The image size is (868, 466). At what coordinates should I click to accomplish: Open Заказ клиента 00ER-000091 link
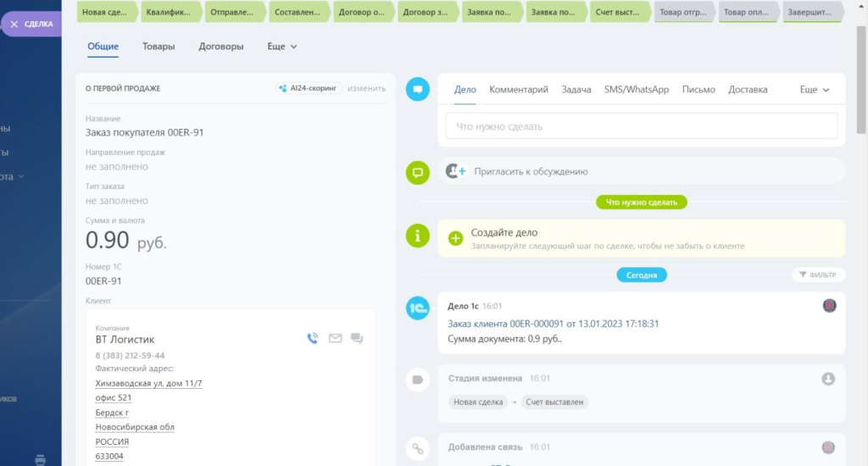coord(553,324)
